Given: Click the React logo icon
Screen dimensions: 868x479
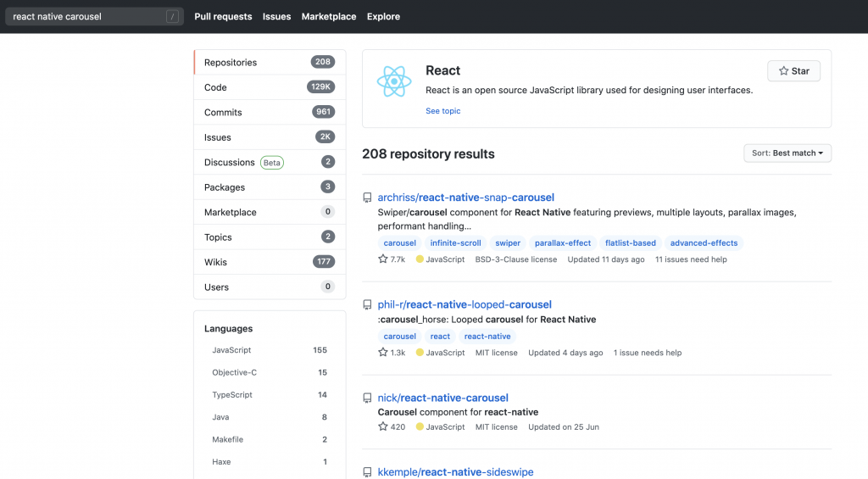Looking at the screenshot, I should pos(394,81).
